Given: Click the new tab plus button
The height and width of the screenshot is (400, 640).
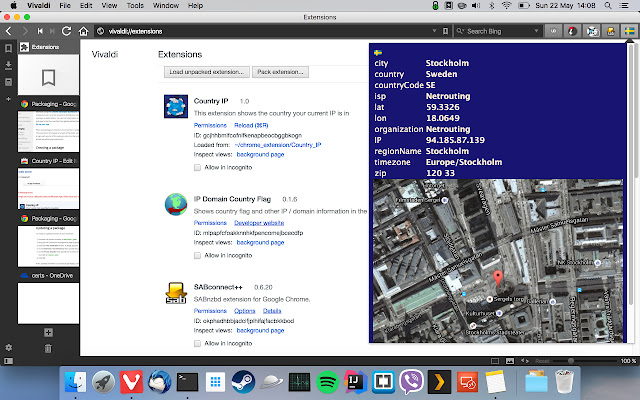Looking at the screenshot, I should [48, 331].
